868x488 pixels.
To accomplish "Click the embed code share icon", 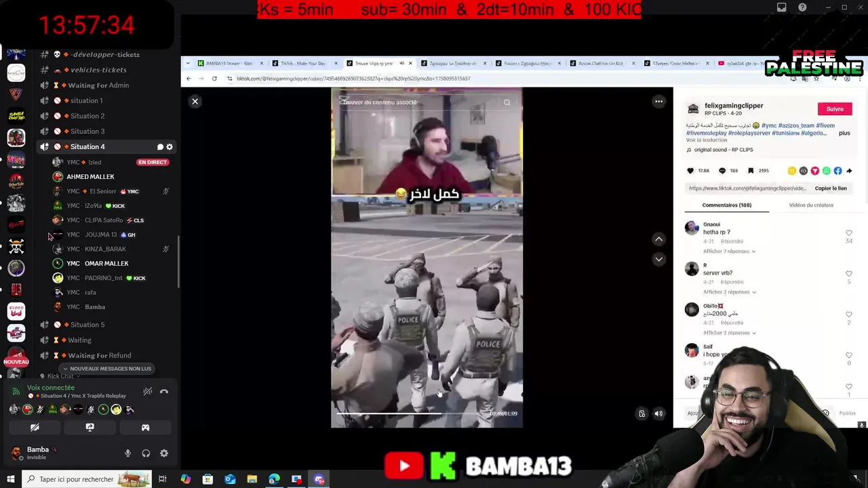I will pyautogui.click(x=803, y=171).
